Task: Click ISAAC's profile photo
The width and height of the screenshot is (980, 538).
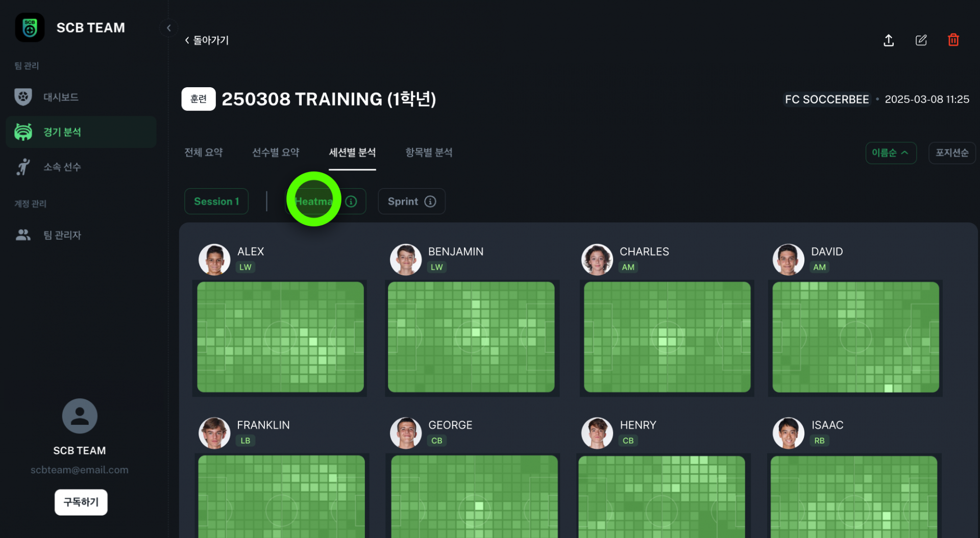Action: click(x=789, y=433)
